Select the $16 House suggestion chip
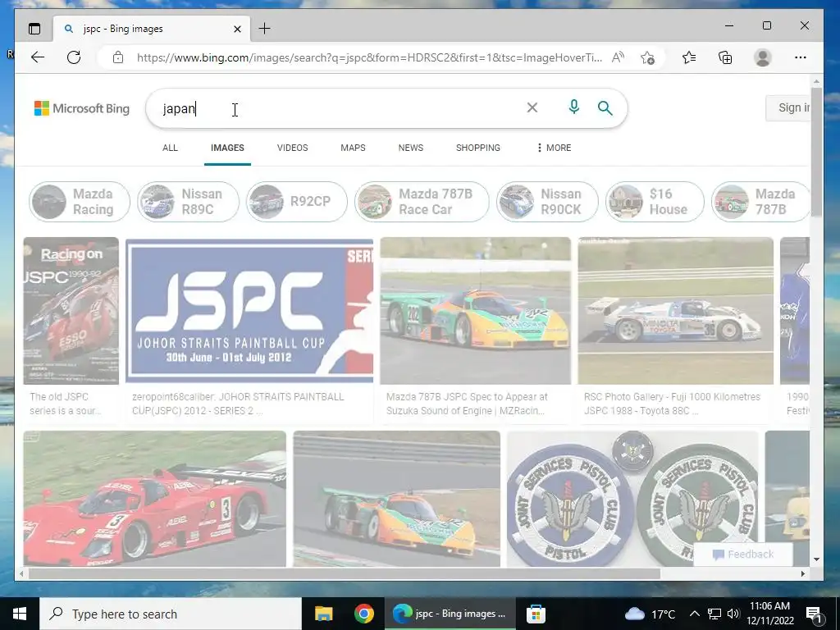 pos(655,202)
